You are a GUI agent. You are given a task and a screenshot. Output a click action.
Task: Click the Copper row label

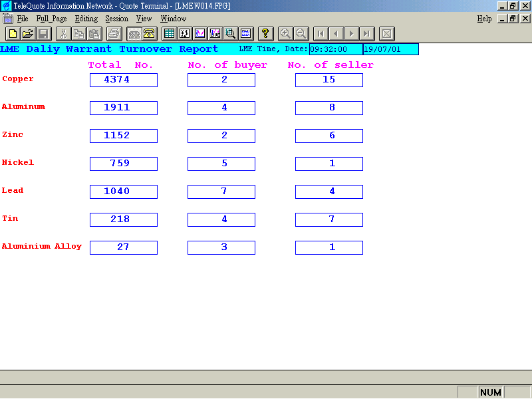18,79
